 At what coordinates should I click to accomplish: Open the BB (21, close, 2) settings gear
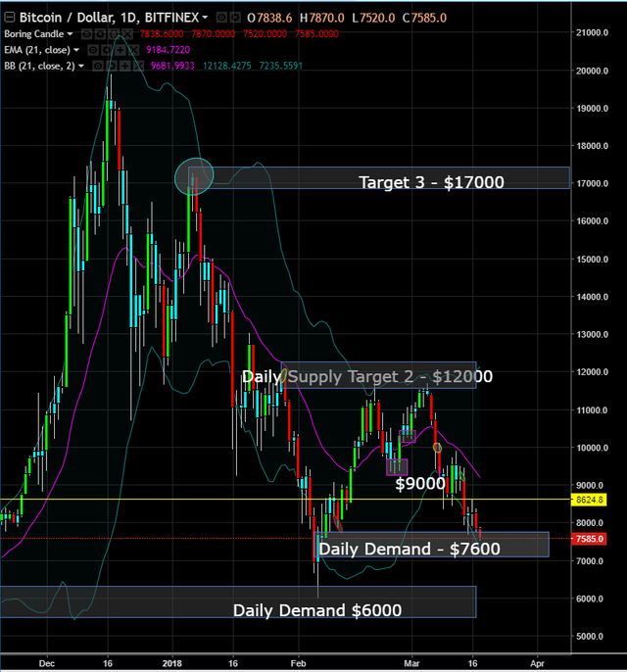[112, 66]
